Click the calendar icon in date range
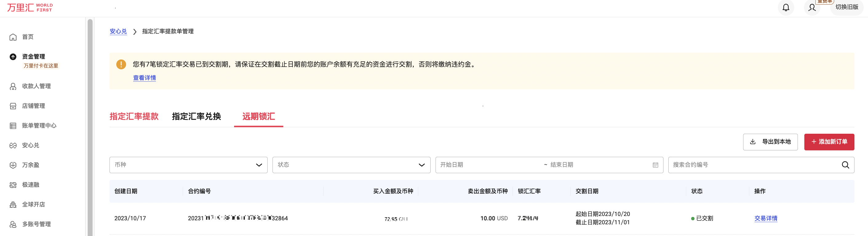 [x=655, y=165]
